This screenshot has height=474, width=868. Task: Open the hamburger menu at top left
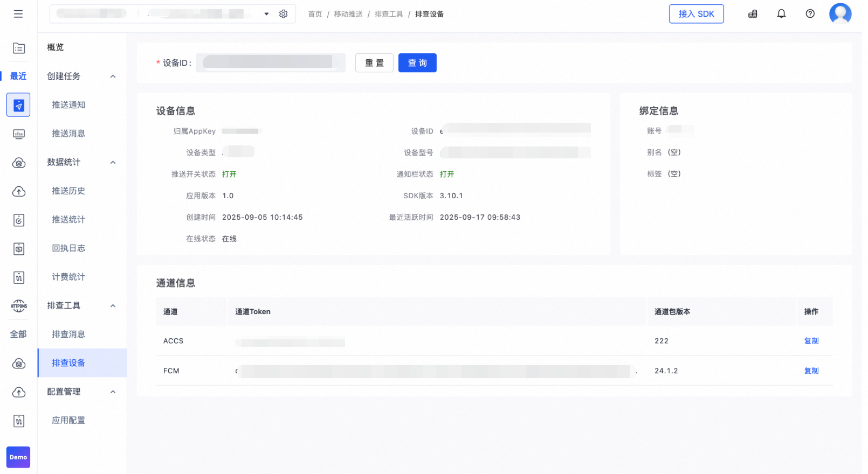(x=18, y=14)
